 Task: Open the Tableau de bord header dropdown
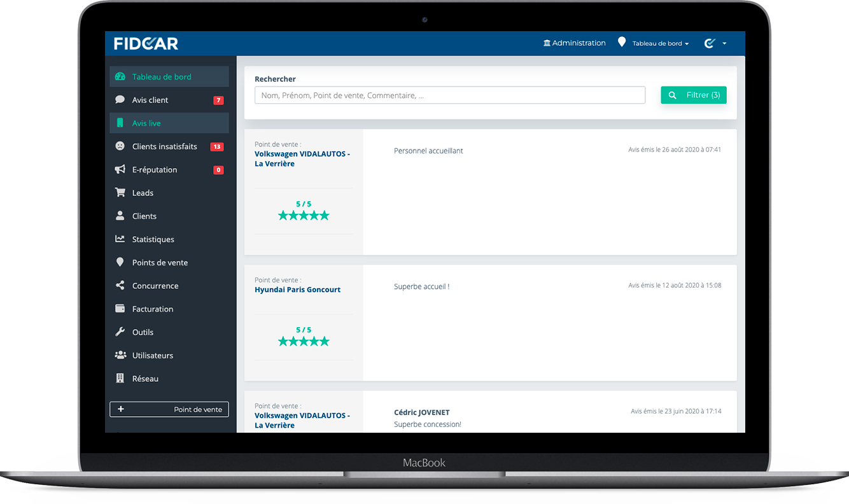click(660, 44)
